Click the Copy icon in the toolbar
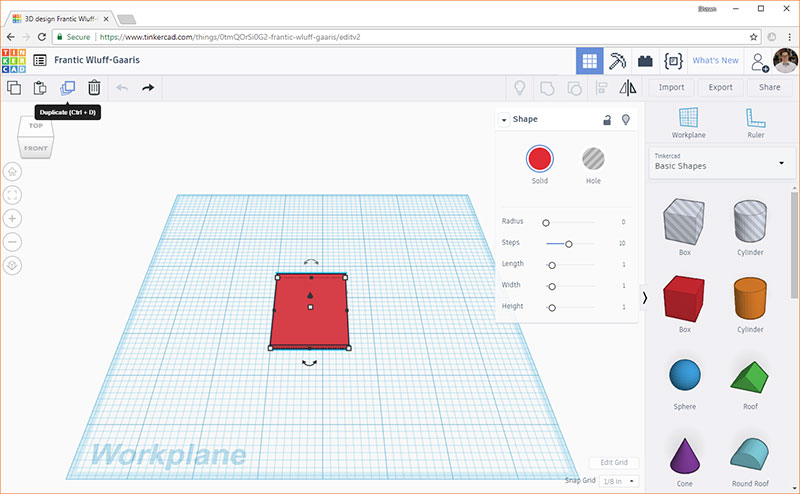Image resolution: width=800 pixels, height=494 pixels. [x=14, y=88]
